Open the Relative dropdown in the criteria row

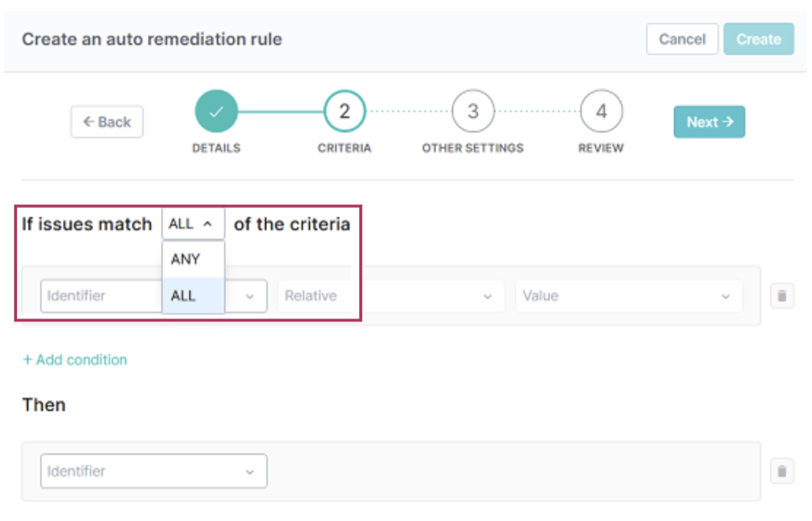pos(390,296)
